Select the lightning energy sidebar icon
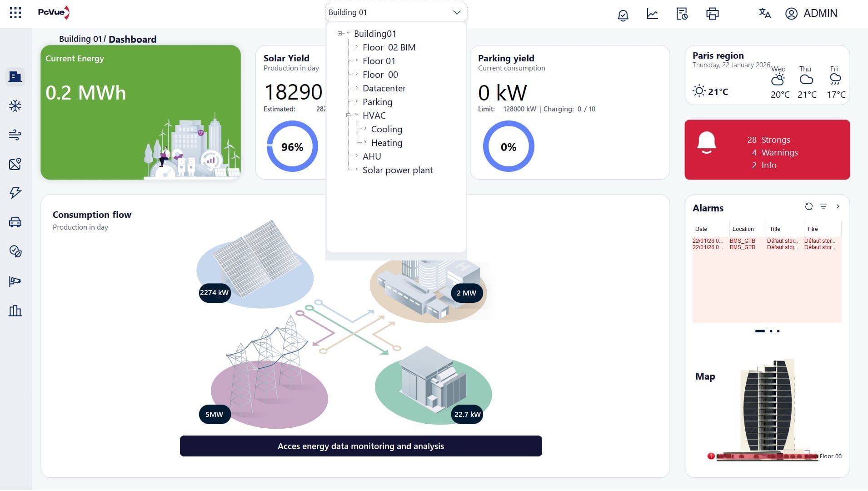 [x=15, y=192]
